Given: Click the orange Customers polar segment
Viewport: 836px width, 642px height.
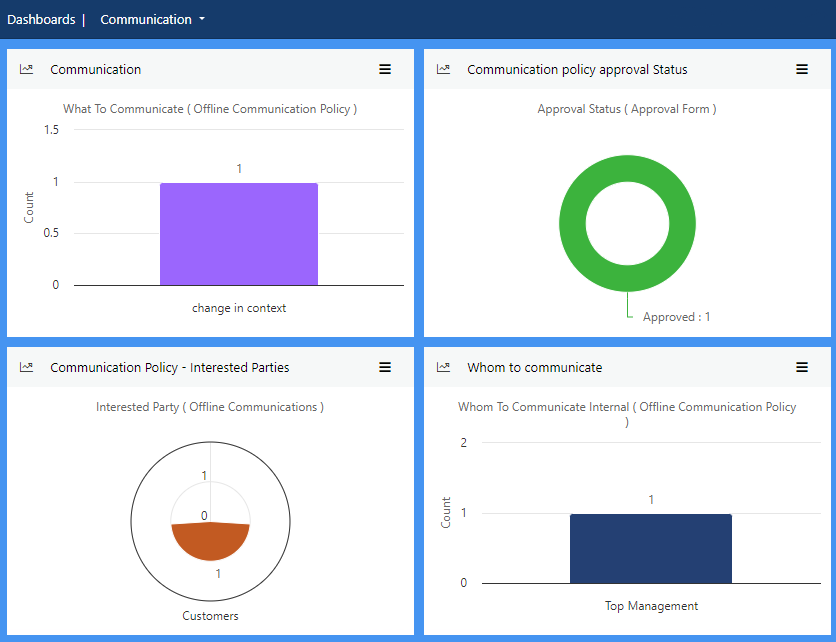Looking at the screenshot, I should [x=211, y=543].
